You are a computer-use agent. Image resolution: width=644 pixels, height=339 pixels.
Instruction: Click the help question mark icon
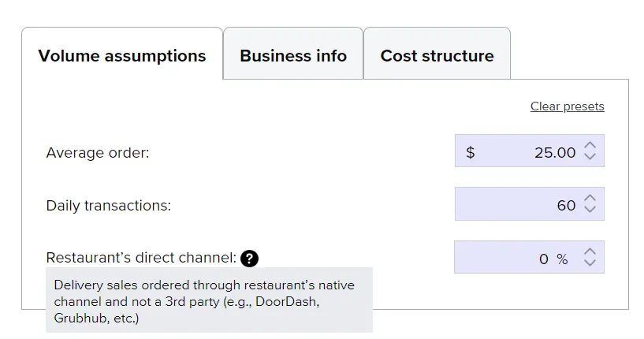coord(250,258)
